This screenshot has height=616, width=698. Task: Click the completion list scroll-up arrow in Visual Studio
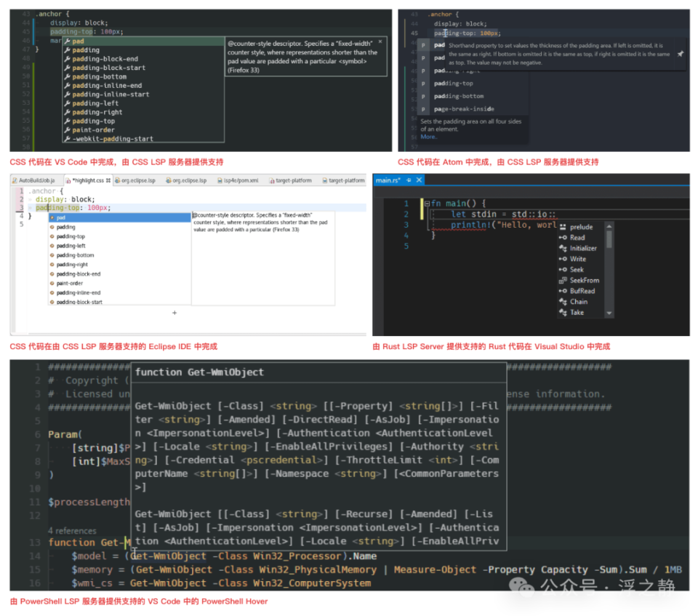609,227
